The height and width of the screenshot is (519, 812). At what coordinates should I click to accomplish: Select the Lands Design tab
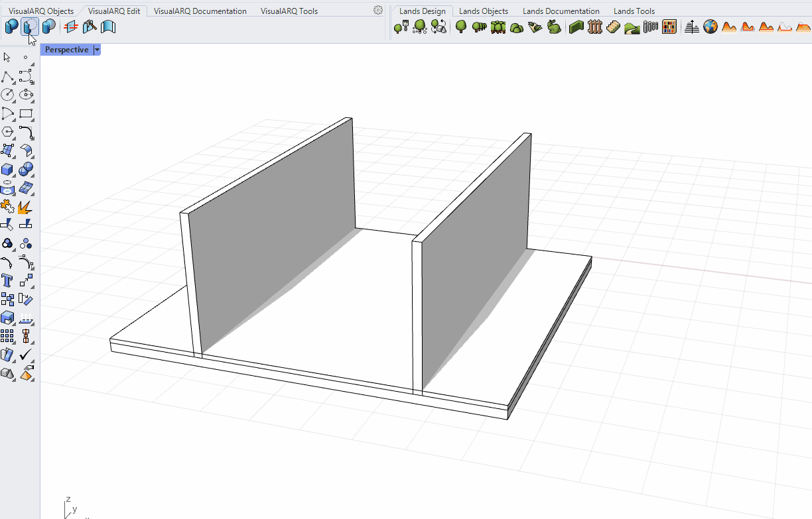tap(423, 11)
